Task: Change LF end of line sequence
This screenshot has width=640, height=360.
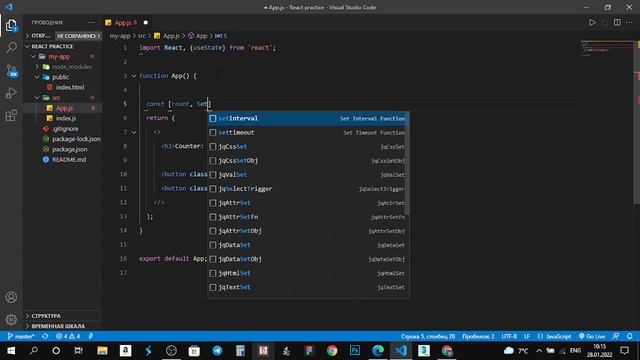Action: click(527, 336)
